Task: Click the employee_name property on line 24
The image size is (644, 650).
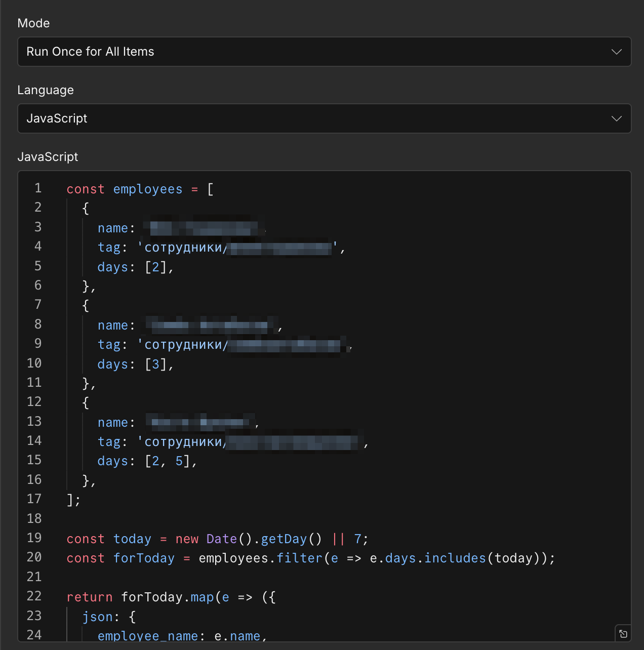Action: (x=147, y=636)
